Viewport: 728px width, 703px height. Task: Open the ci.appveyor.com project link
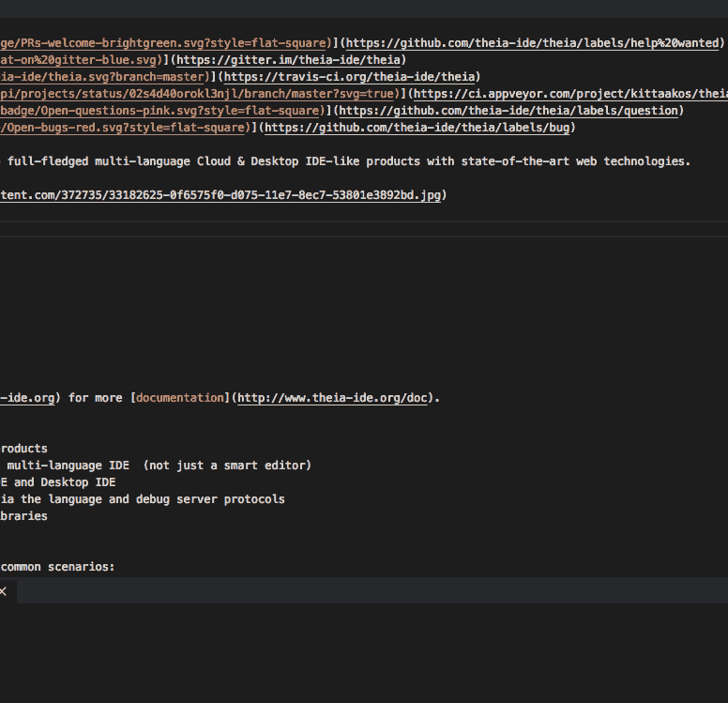[x=570, y=94]
